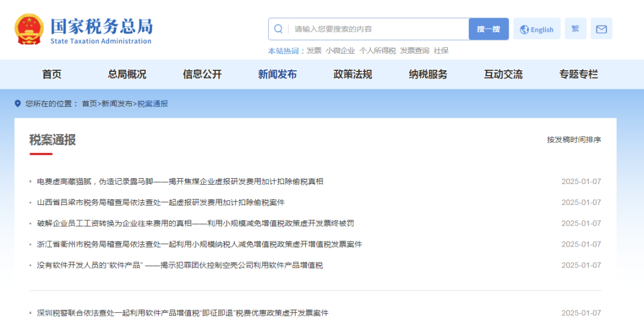Open the 浙江省衢州市税务局 case article
Viewport: 644px width, 330px height.
click(199, 244)
